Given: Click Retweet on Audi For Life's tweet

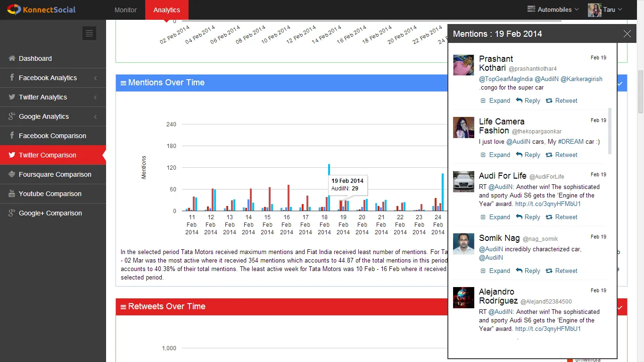Looking at the screenshot, I should point(566,217).
